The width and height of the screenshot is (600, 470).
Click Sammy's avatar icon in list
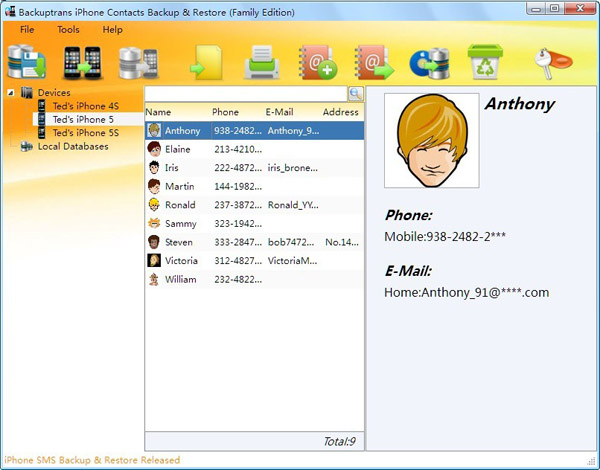click(154, 223)
